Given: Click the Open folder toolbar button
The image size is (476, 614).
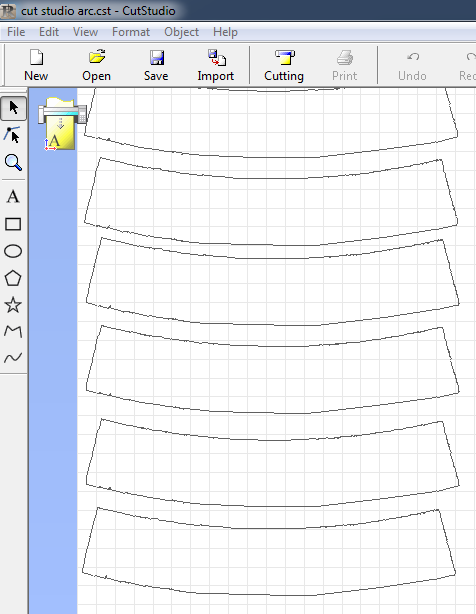Looking at the screenshot, I should [96, 65].
